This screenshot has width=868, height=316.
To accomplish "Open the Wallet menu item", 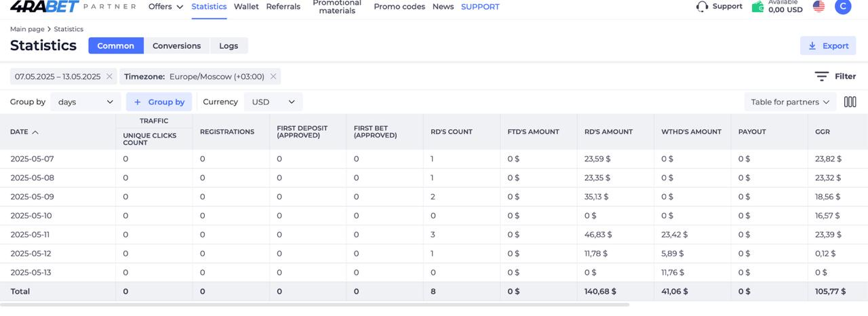I will 246,7.
